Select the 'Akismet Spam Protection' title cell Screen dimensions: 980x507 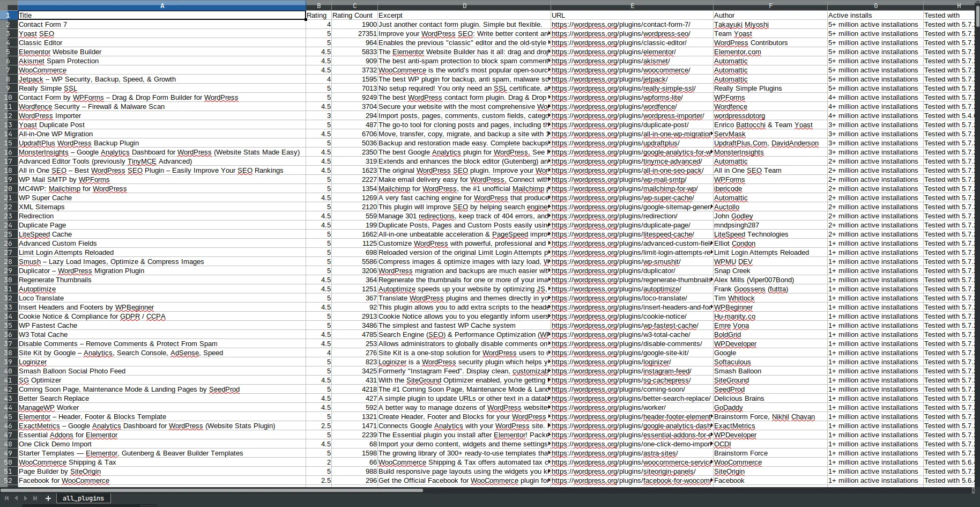(162, 61)
